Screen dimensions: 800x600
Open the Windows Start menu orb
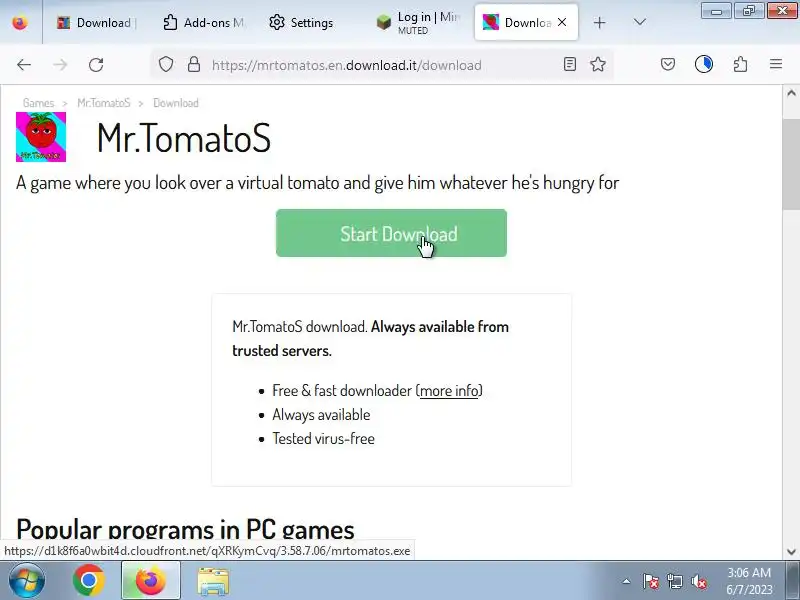pos(27,581)
